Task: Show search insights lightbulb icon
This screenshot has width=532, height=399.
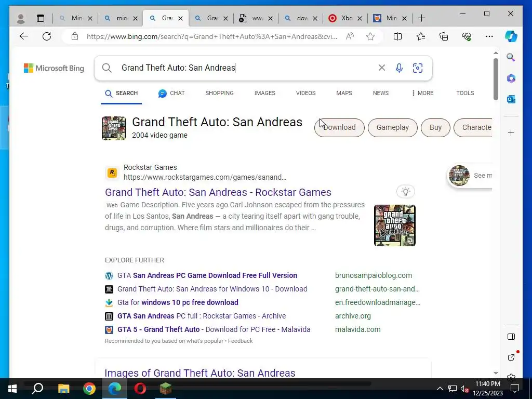Action: [x=405, y=192]
